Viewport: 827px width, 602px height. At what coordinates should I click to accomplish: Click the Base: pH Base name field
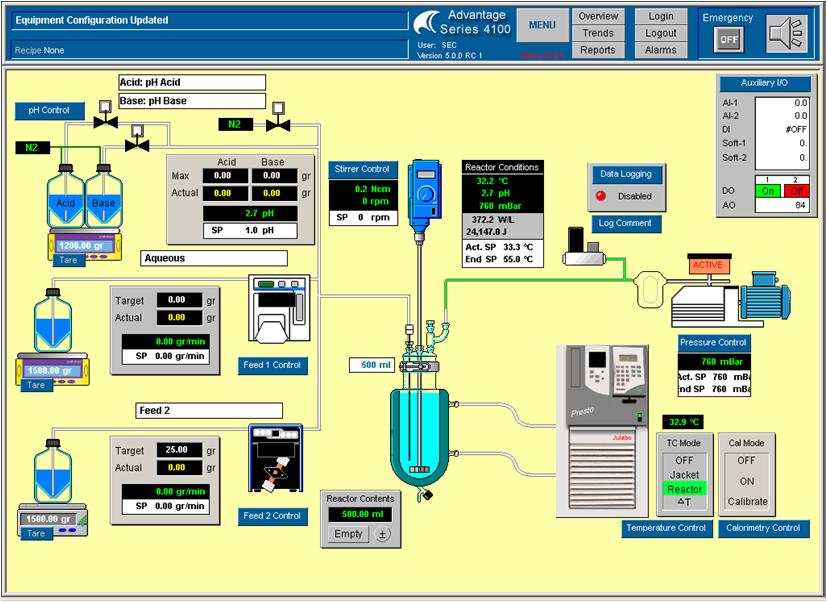coord(192,101)
